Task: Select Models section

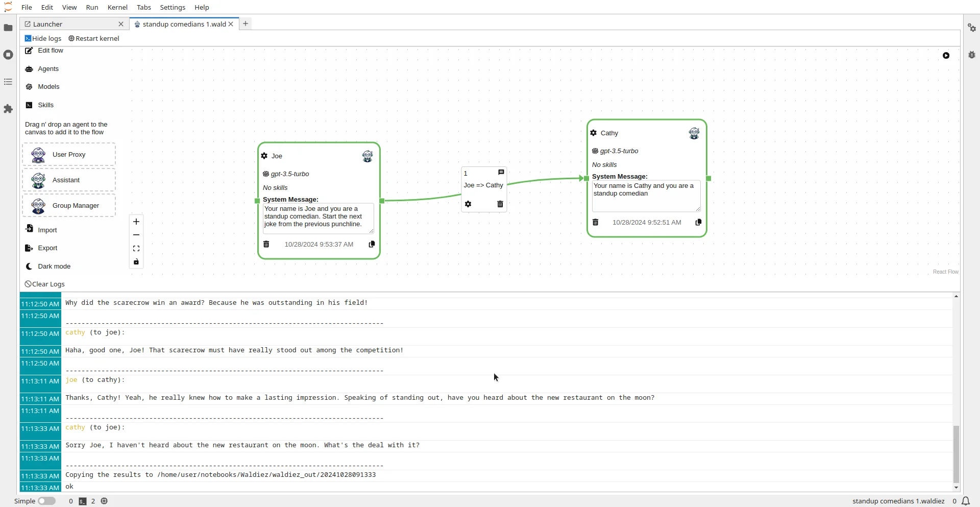Action: point(43,86)
